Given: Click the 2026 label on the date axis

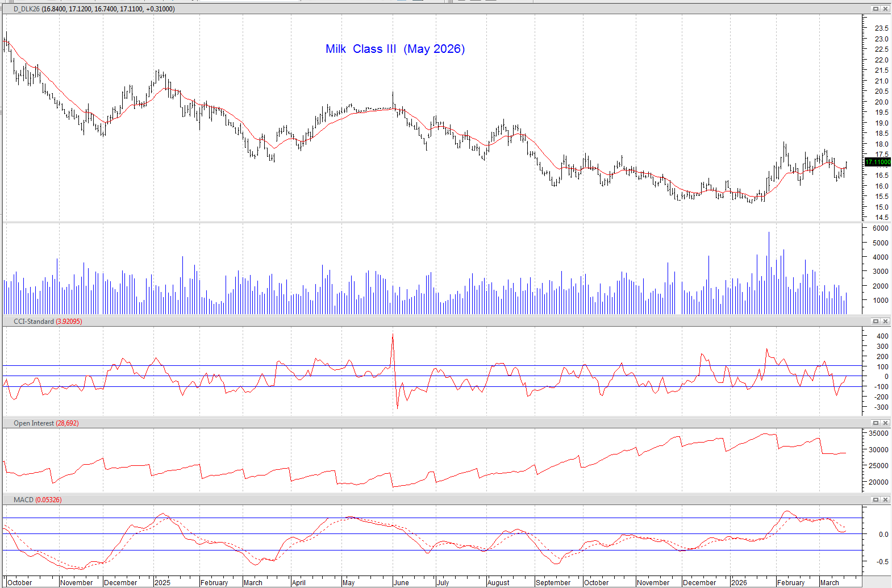Looking at the screenshot, I should point(739,582).
